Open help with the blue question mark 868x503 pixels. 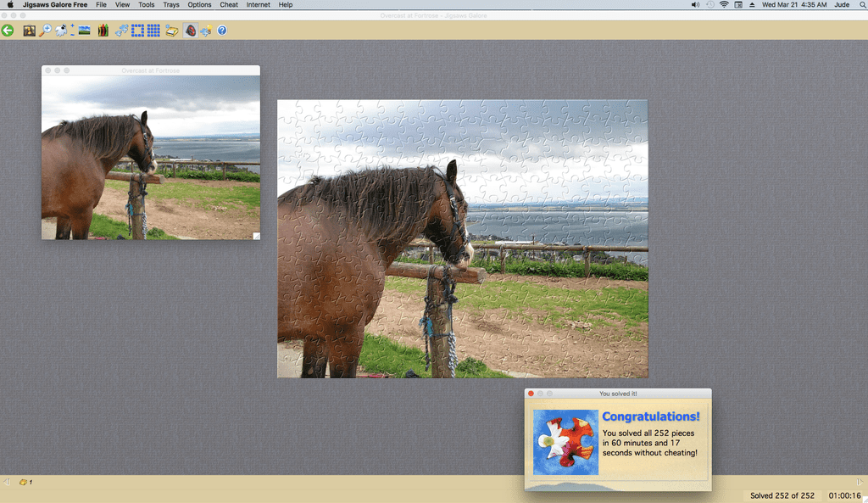pos(222,31)
